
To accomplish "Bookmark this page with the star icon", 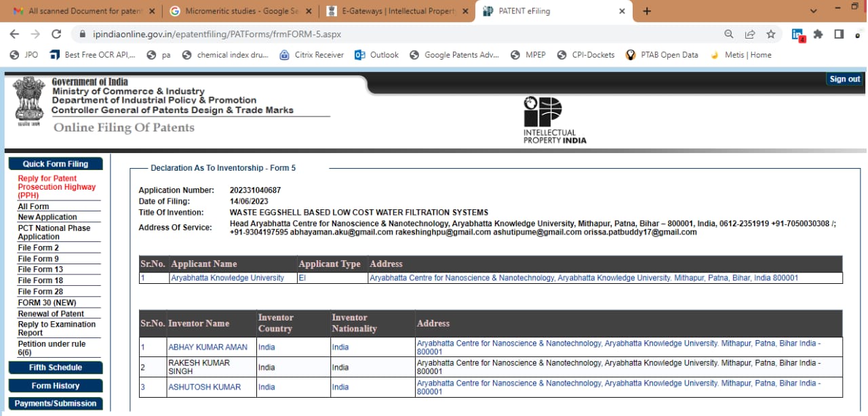I will click(x=770, y=34).
